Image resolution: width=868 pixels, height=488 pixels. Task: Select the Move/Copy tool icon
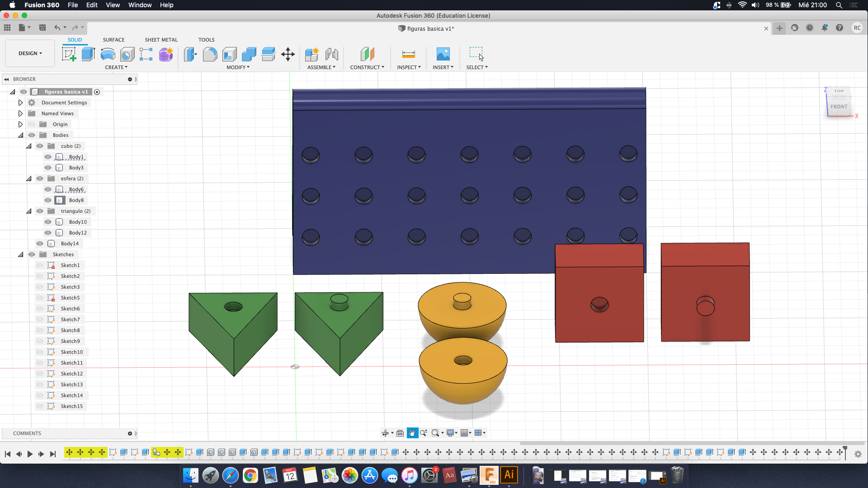tap(288, 54)
